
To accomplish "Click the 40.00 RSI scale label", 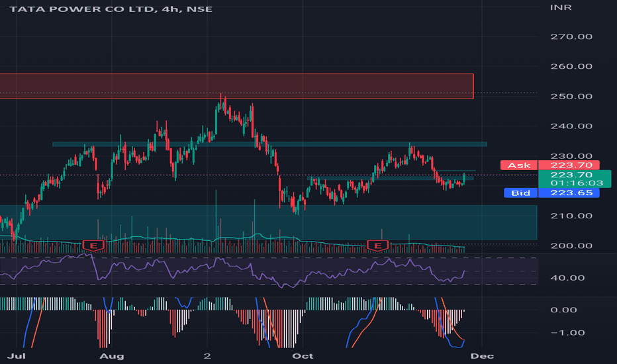I will coord(567,278).
